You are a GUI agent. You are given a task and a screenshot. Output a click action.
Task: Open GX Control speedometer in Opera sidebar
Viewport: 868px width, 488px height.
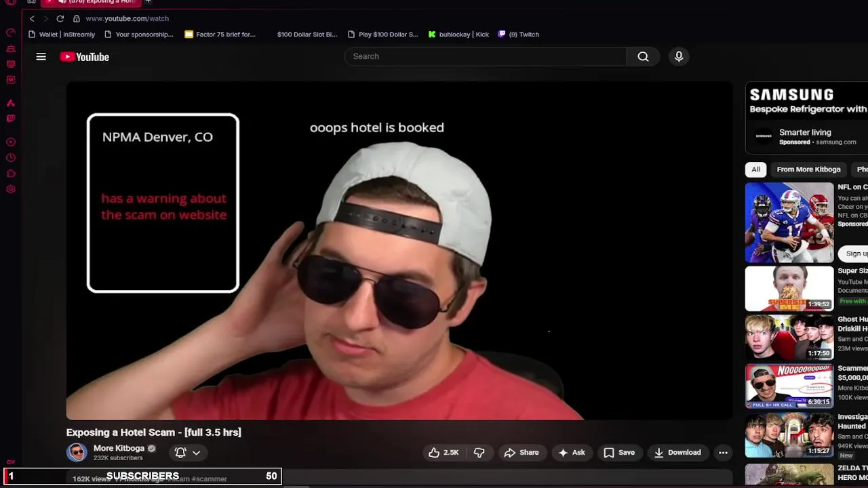[11, 33]
